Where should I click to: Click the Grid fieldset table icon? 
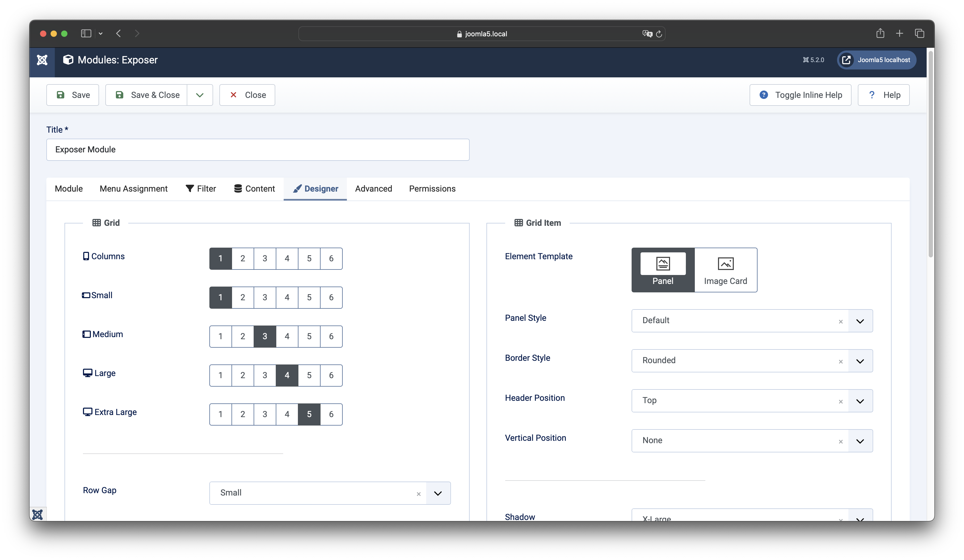coord(96,222)
